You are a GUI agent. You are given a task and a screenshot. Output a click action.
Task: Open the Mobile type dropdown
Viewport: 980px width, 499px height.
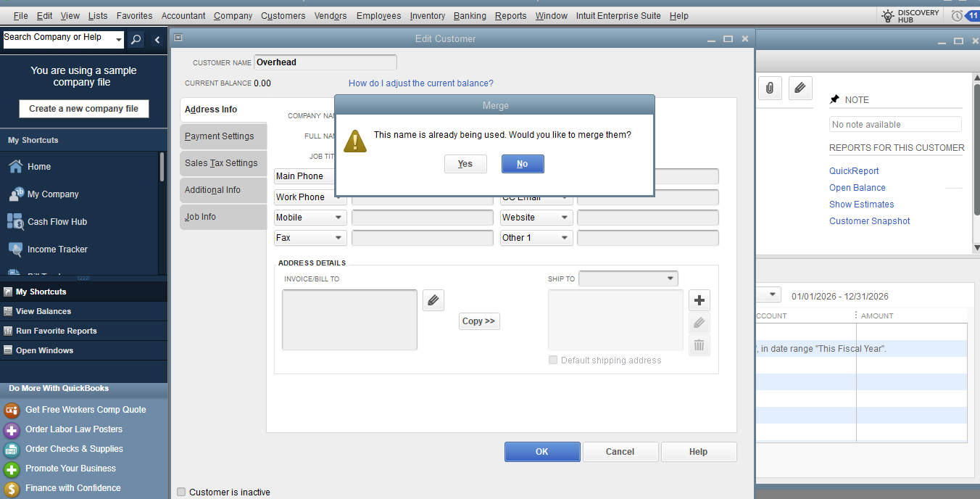coord(339,218)
